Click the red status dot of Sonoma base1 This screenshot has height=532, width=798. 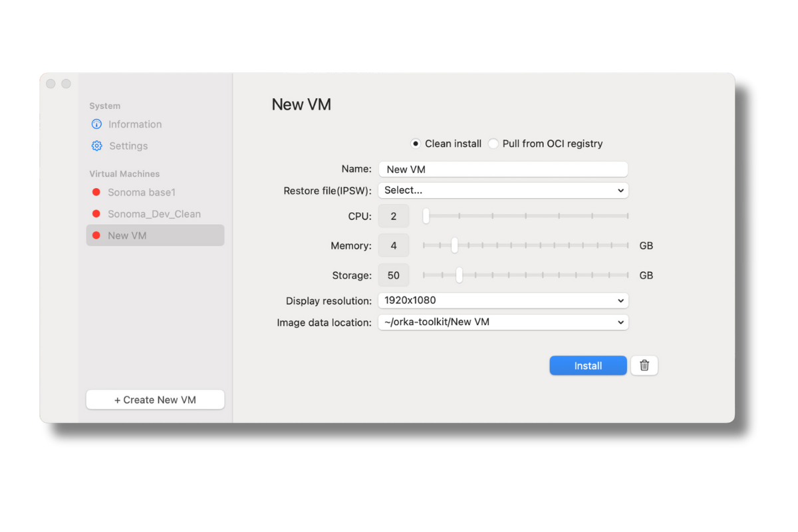[96, 192]
